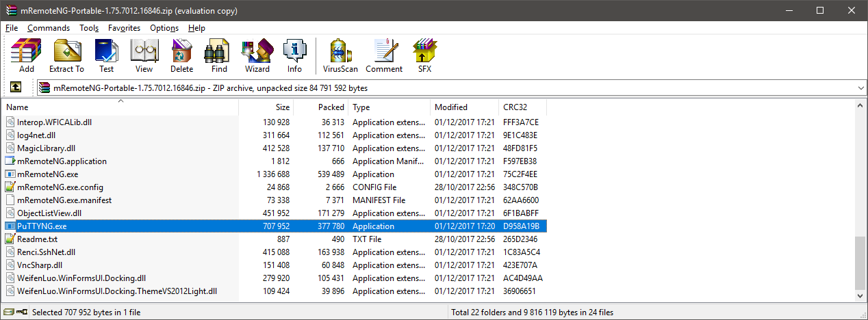This screenshot has height=320, width=868.
Task: Show archive Info
Action: 294,56
